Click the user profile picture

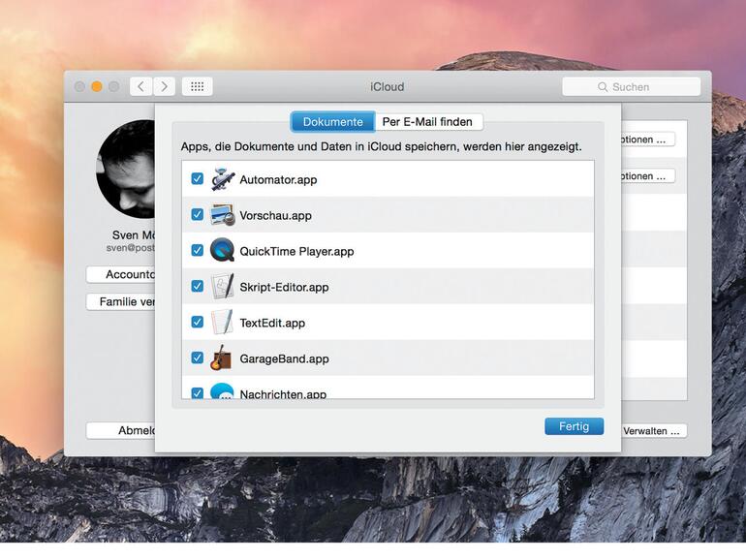click(126, 169)
